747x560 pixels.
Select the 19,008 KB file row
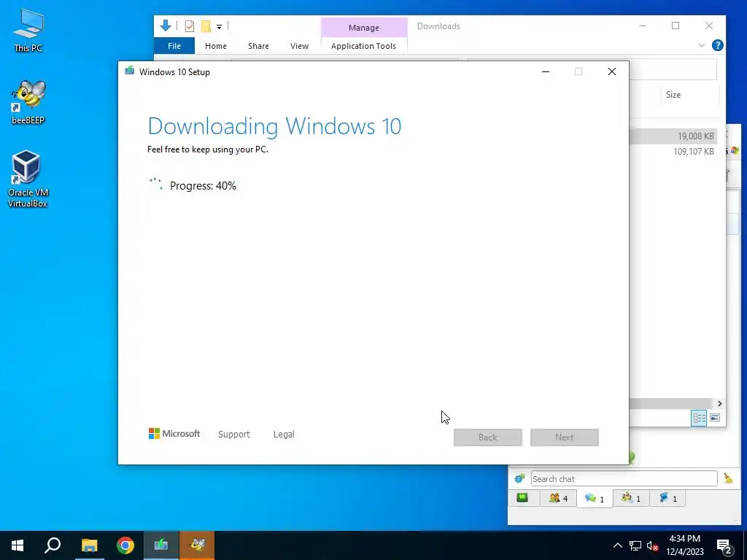point(673,136)
